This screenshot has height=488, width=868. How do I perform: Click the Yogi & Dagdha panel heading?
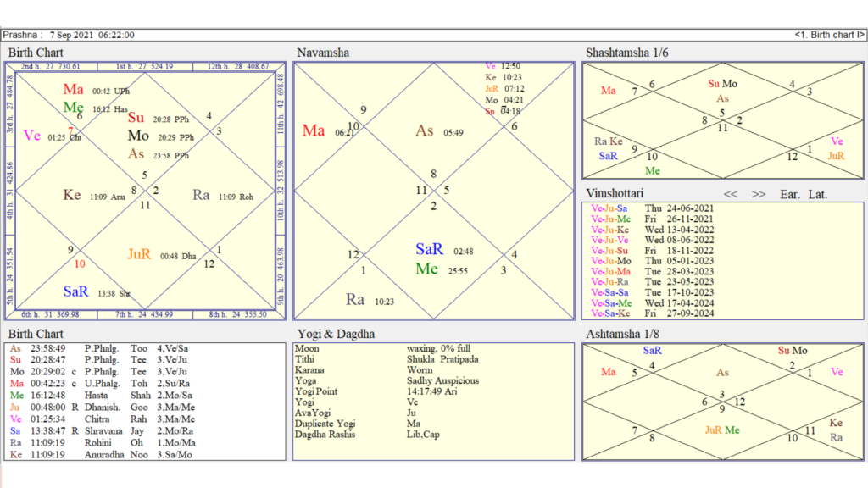(x=336, y=334)
